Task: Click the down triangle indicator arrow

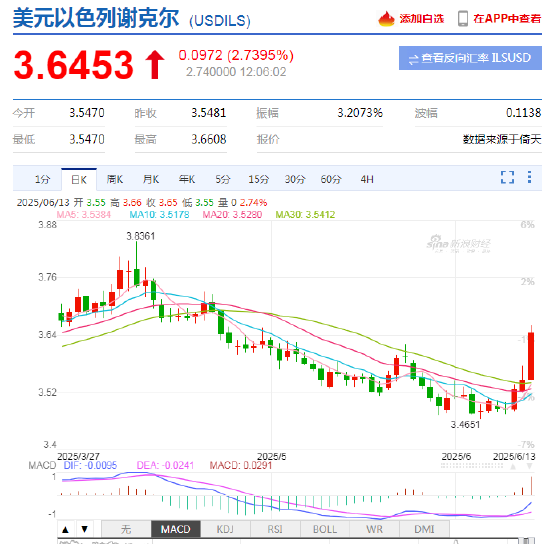Action: 85,529
